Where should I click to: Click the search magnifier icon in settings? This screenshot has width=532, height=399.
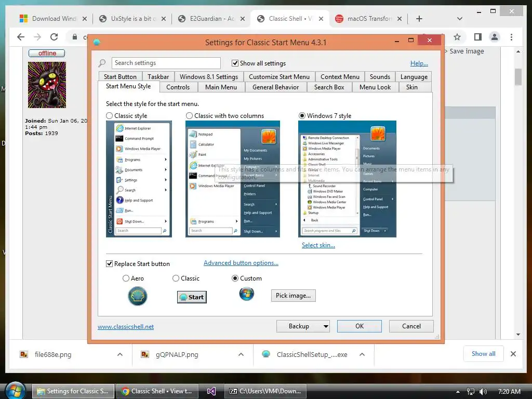click(x=102, y=63)
